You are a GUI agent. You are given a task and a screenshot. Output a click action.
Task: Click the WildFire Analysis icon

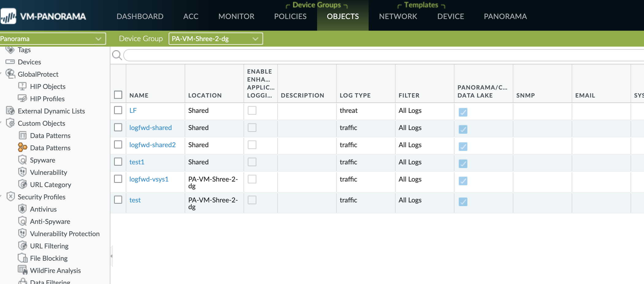pyautogui.click(x=22, y=270)
